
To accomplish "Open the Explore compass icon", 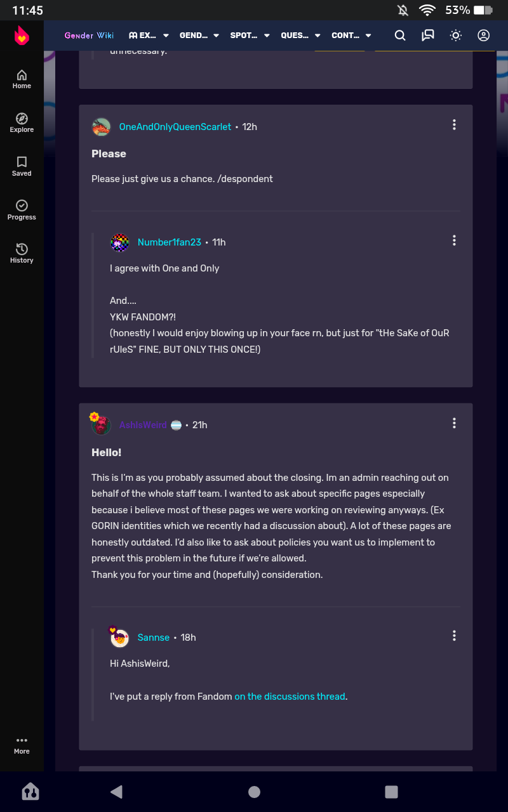I will [x=22, y=123].
